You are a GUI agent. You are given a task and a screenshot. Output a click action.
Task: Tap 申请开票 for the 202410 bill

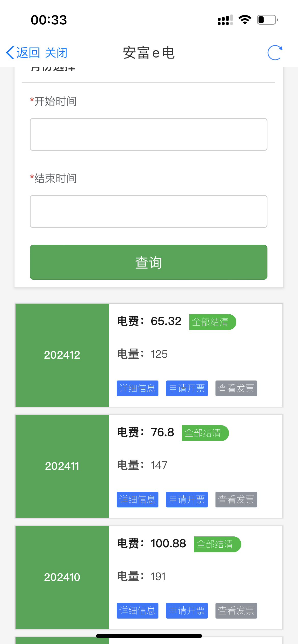[x=187, y=611]
